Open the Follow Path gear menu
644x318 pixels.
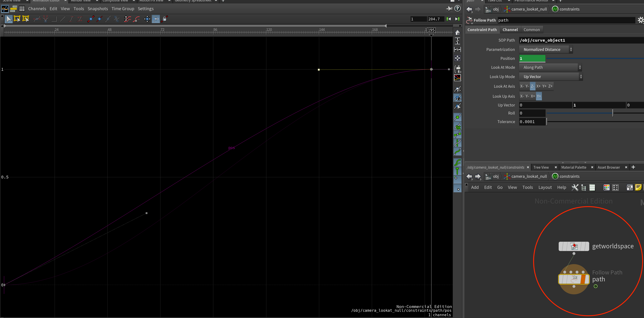[640, 20]
